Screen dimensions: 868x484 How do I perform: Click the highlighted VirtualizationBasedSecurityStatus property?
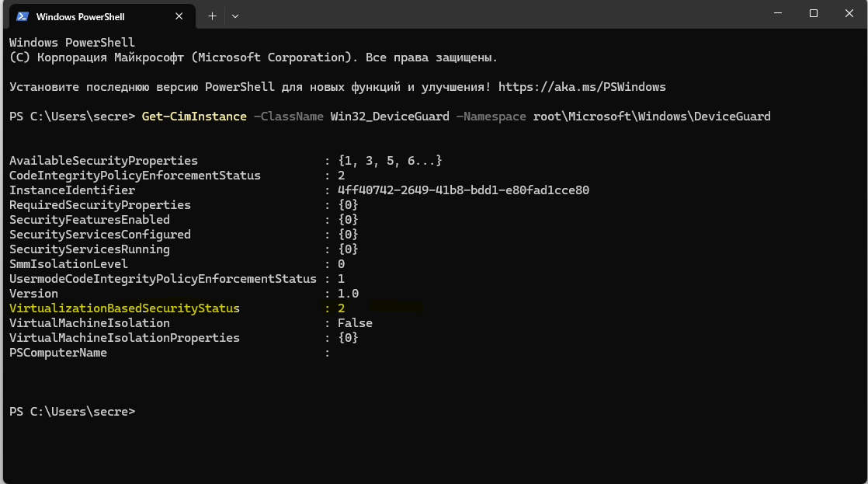click(x=124, y=308)
